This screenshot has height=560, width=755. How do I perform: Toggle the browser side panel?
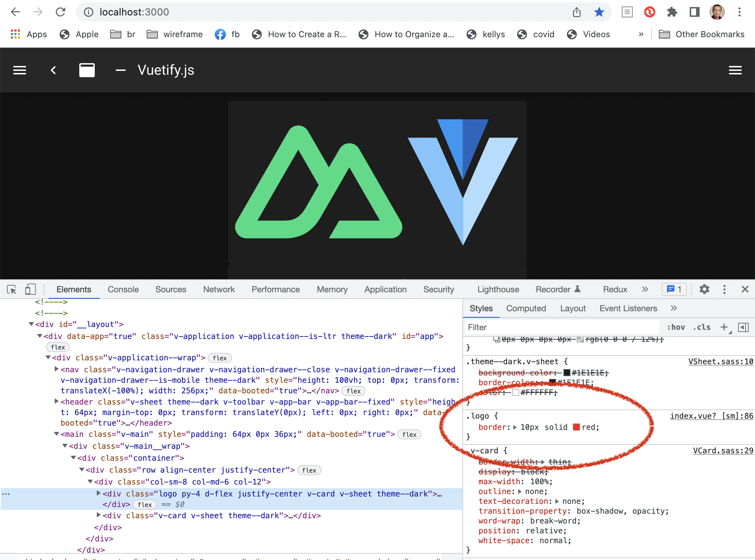tap(694, 12)
